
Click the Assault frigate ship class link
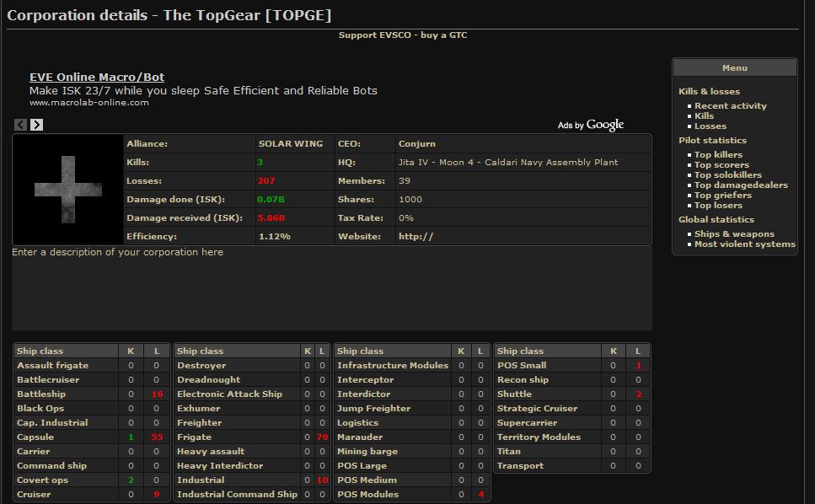coord(52,365)
